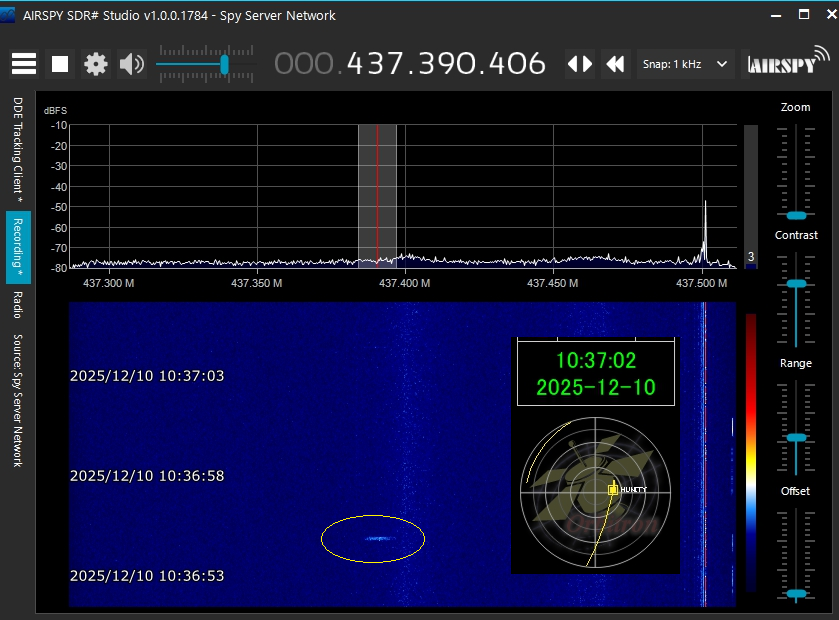Move the Zoom slider handle
The width and height of the screenshot is (839, 620).
click(796, 216)
